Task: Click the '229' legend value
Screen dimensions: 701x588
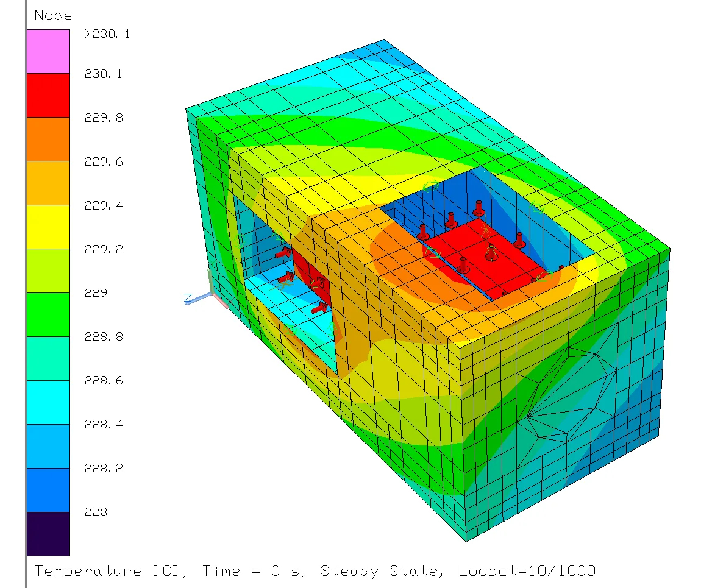Action: pyautogui.click(x=96, y=292)
